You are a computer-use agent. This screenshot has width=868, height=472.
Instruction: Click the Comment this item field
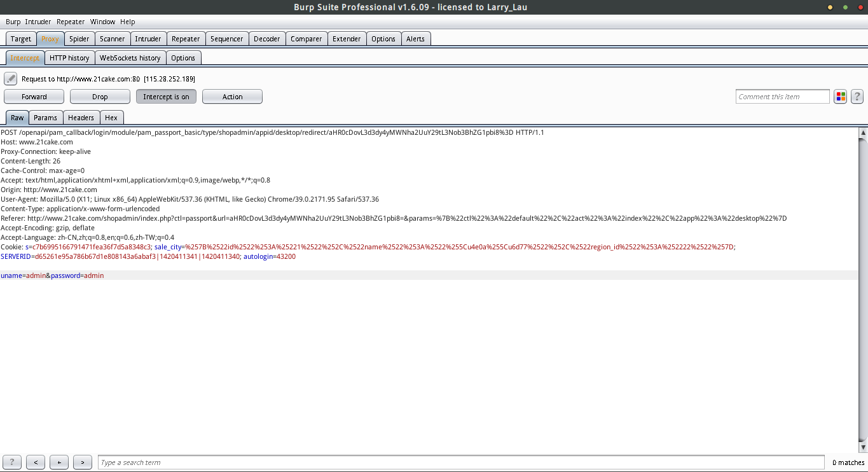click(783, 97)
